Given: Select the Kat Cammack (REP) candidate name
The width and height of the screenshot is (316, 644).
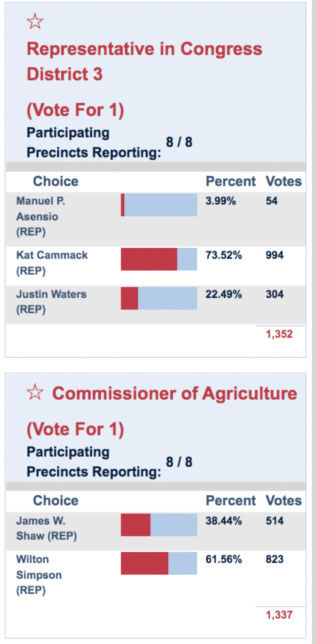Looking at the screenshot, I should point(51,263).
